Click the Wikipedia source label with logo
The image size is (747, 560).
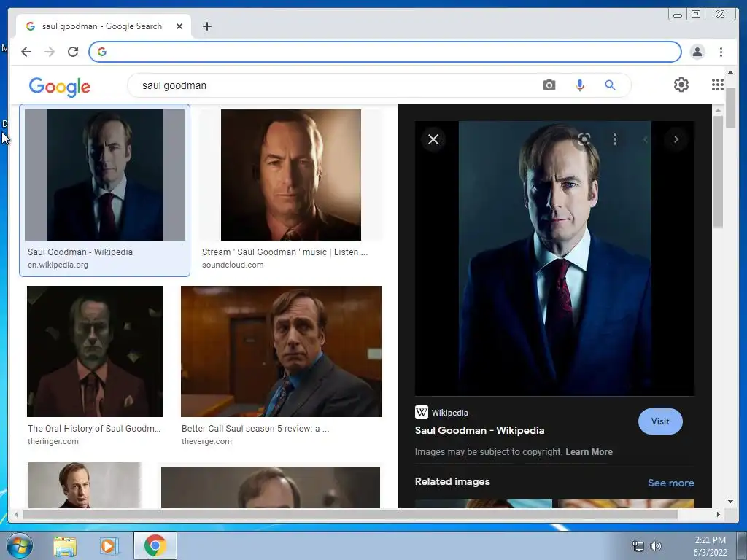tap(441, 413)
